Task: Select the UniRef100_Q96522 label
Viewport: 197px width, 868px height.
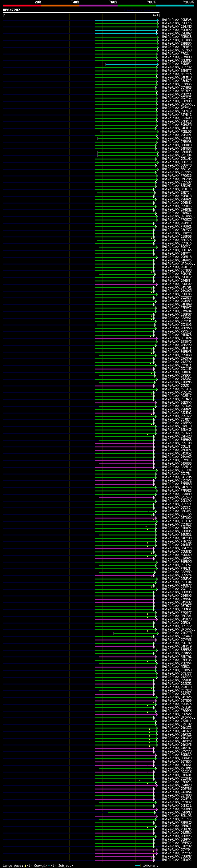Action: (176, 714)
